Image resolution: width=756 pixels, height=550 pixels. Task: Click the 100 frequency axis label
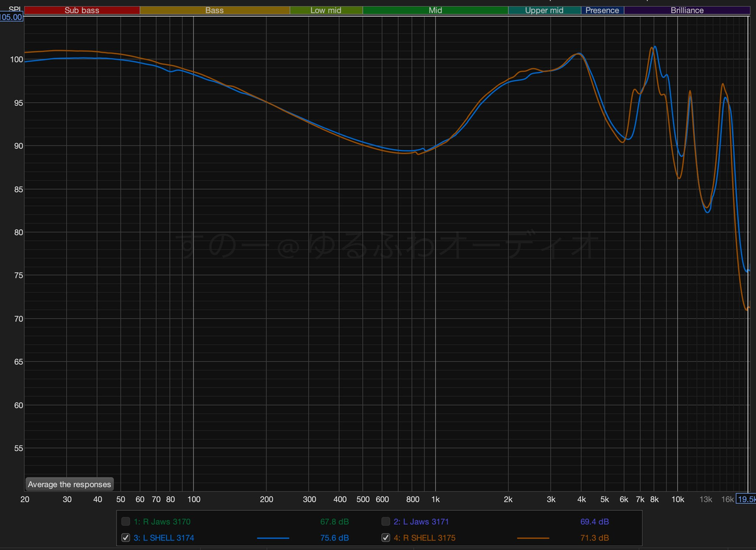tap(193, 499)
